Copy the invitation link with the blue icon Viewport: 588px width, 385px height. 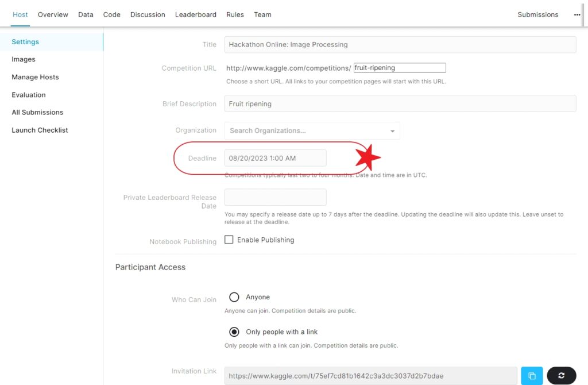tap(532, 376)
